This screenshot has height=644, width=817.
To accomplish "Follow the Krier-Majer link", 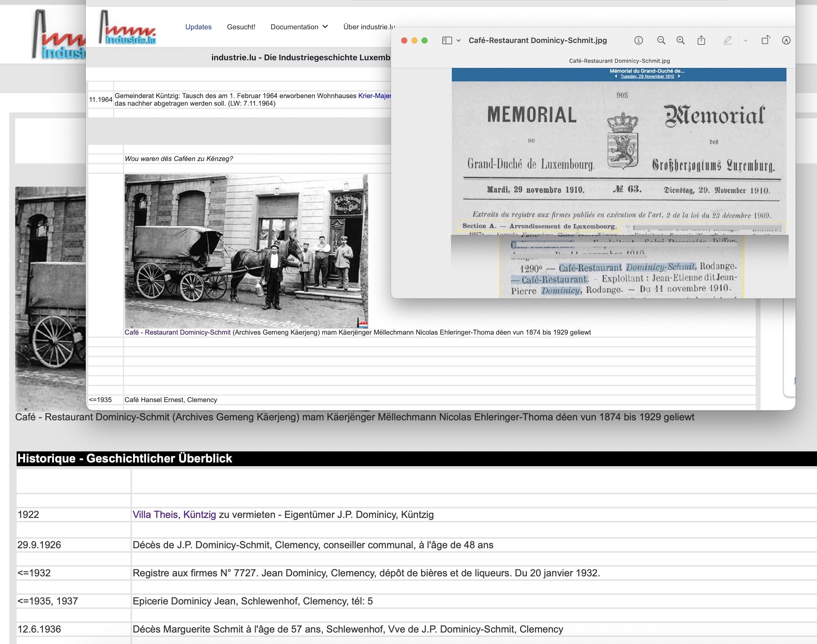I will 374,96.
